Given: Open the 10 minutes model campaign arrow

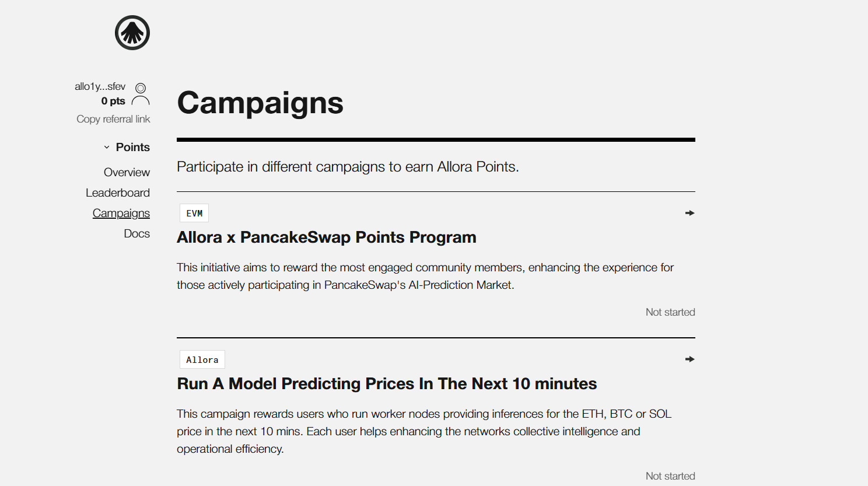Looking at the screenshot, I should [x=689, y=359].
